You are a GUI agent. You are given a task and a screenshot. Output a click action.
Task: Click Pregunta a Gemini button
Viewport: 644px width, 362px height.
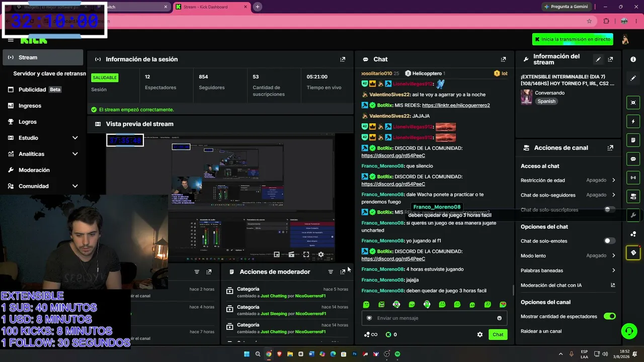pos(567,7)
